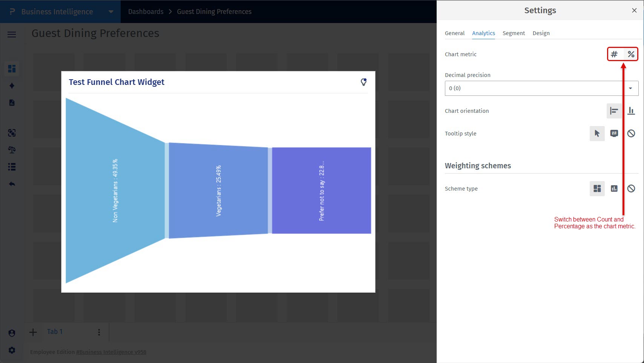Select the vertical chart orientation option

coord(631,111)
